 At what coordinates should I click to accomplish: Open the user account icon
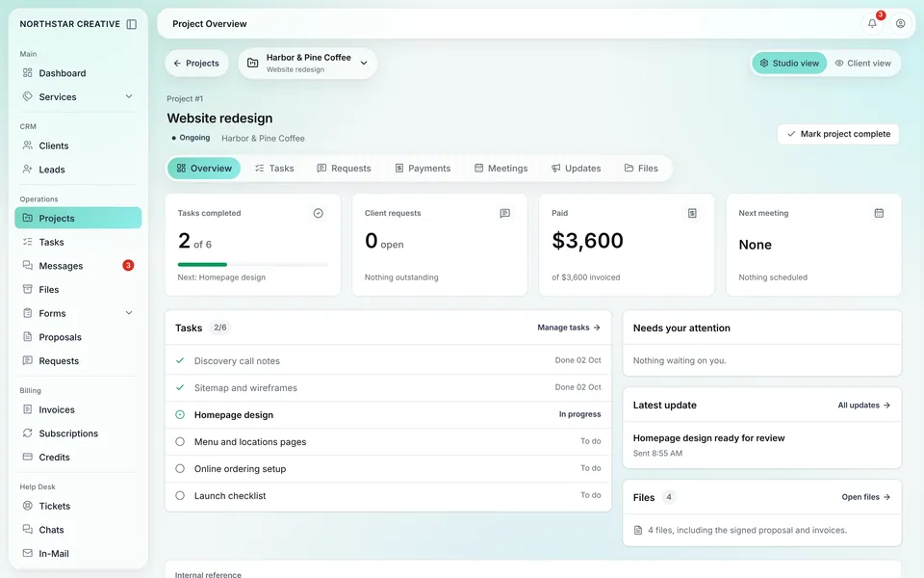[x=900, y=23]
